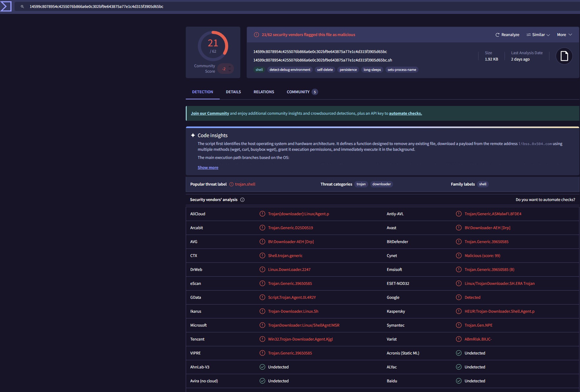The width and height of the screenshot is (580, 392).
Task: Click the 1.92 KB size value
Action: pos(491,59)
